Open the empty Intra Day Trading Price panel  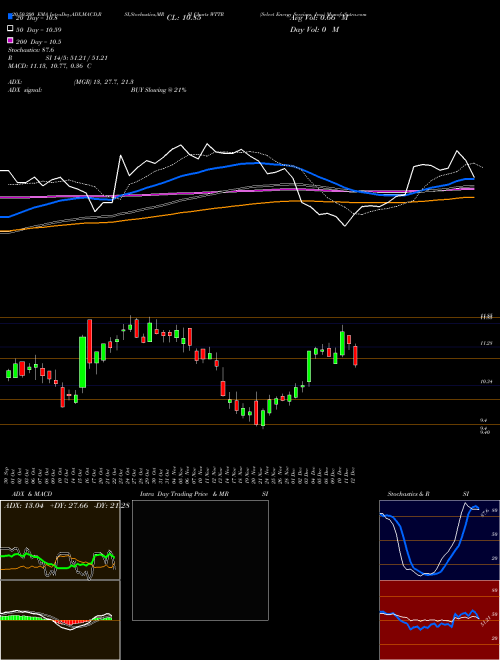[x=200, y=560]
